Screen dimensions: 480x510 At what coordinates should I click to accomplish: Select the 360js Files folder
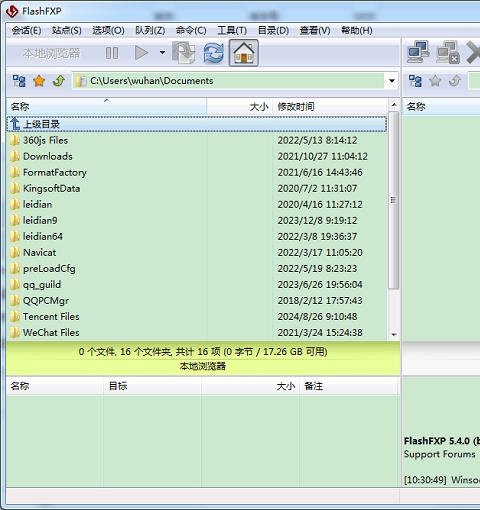tap(197, 140)
